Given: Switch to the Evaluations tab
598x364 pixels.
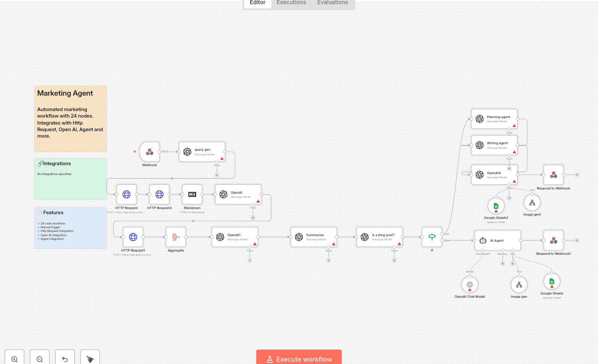Looking at the screenshot, I should [332, 3].
